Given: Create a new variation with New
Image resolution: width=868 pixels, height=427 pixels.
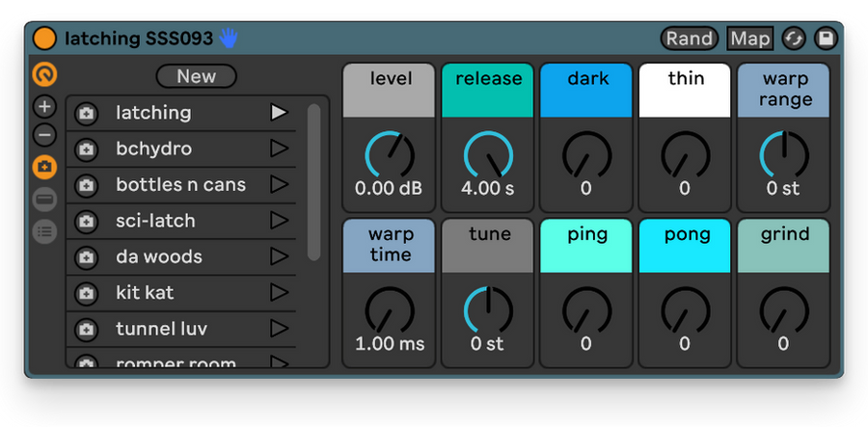Looking at the screenshot, I should tap(197, 76).
